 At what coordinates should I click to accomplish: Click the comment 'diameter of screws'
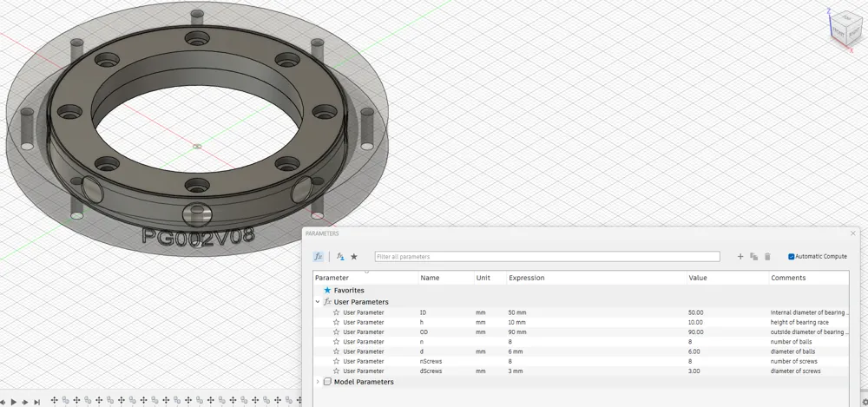(795, 371)
